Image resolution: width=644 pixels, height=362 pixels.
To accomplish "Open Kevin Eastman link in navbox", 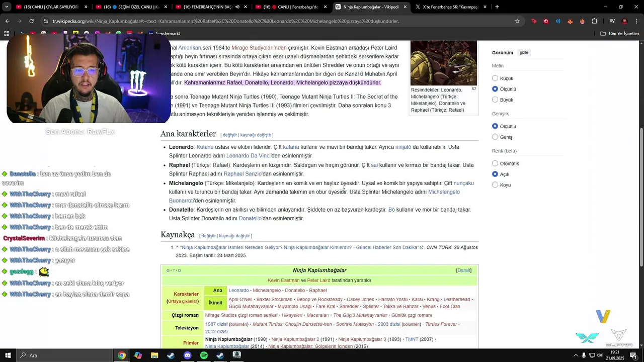I will [x=284, y=280].
